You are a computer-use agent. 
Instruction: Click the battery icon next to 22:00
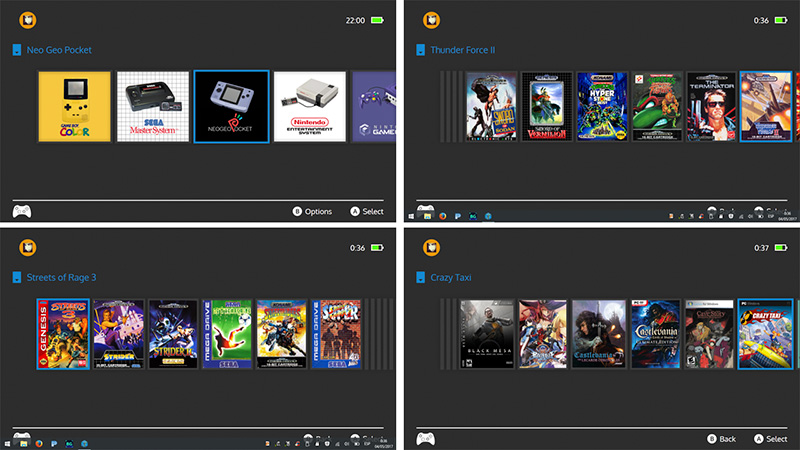click(x=377, y=20)
